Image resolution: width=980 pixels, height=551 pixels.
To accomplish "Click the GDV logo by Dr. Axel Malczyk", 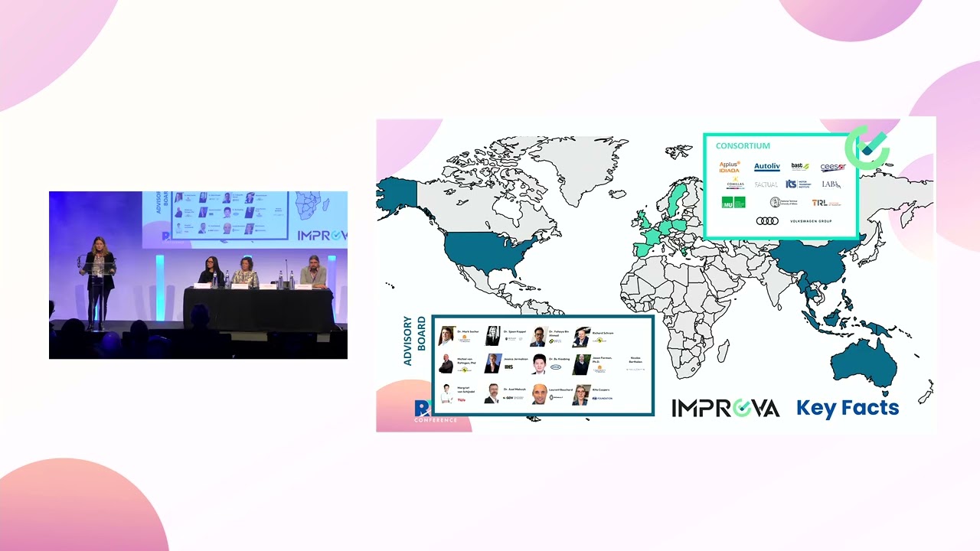I will (513, 397).
